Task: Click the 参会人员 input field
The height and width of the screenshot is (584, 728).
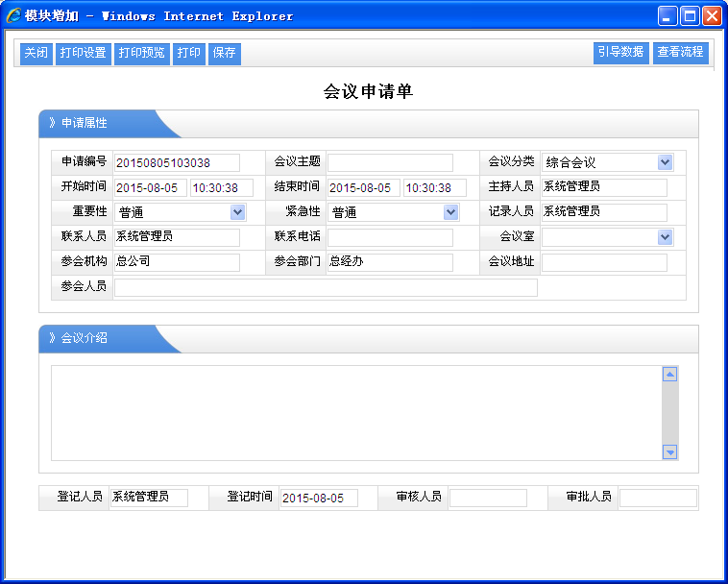Action: [326, 287]
